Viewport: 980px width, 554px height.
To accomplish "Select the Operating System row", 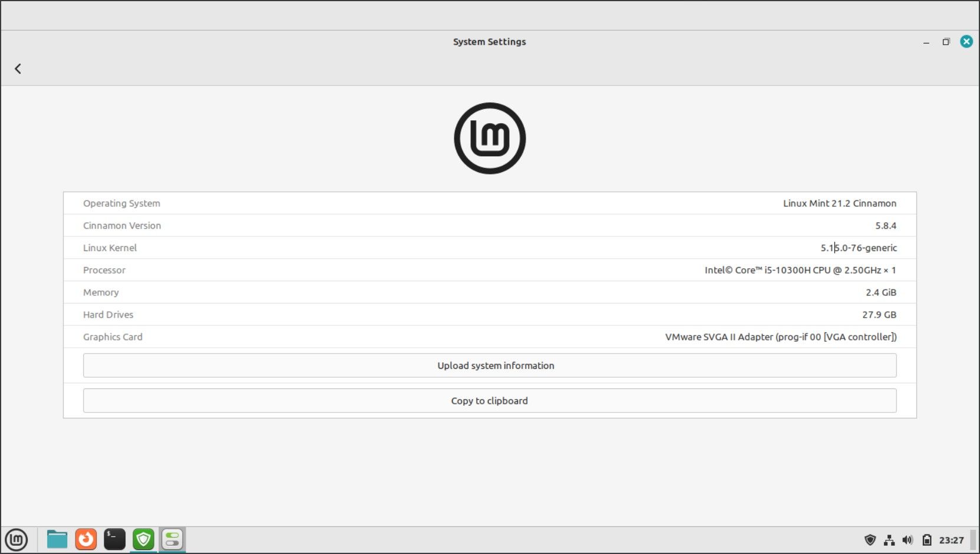I will pyautogui.click(x=490, y=203).
